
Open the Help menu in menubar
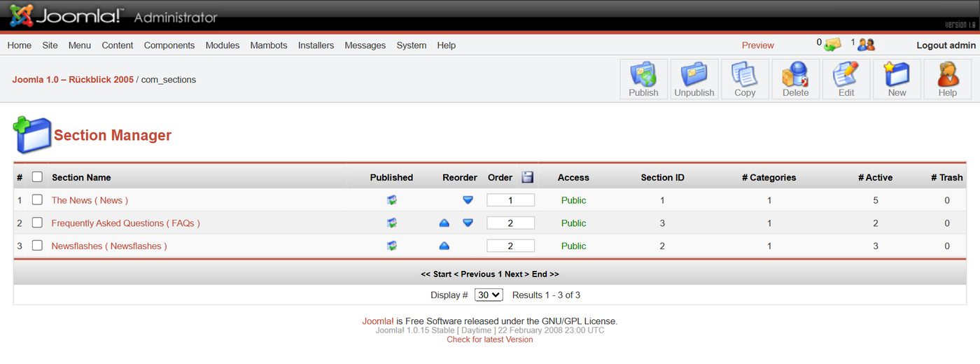coord(447,45)
